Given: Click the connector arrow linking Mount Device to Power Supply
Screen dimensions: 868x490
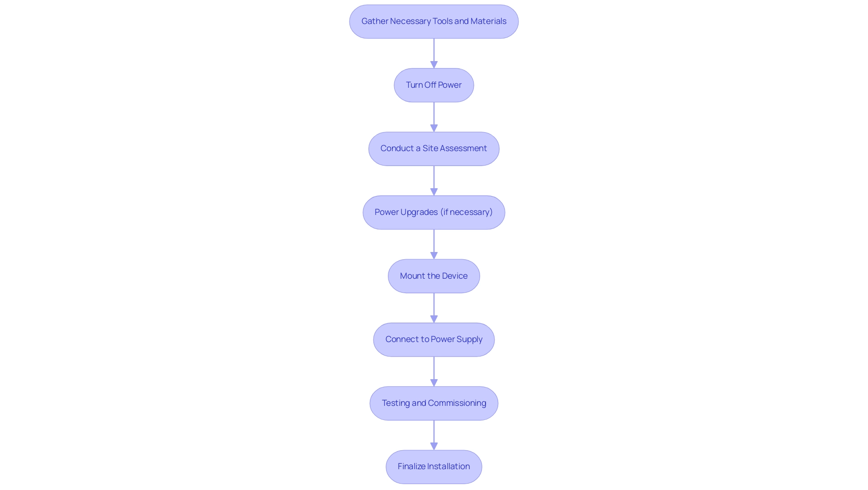Looking at the screenshot, I should coord(434,307).
